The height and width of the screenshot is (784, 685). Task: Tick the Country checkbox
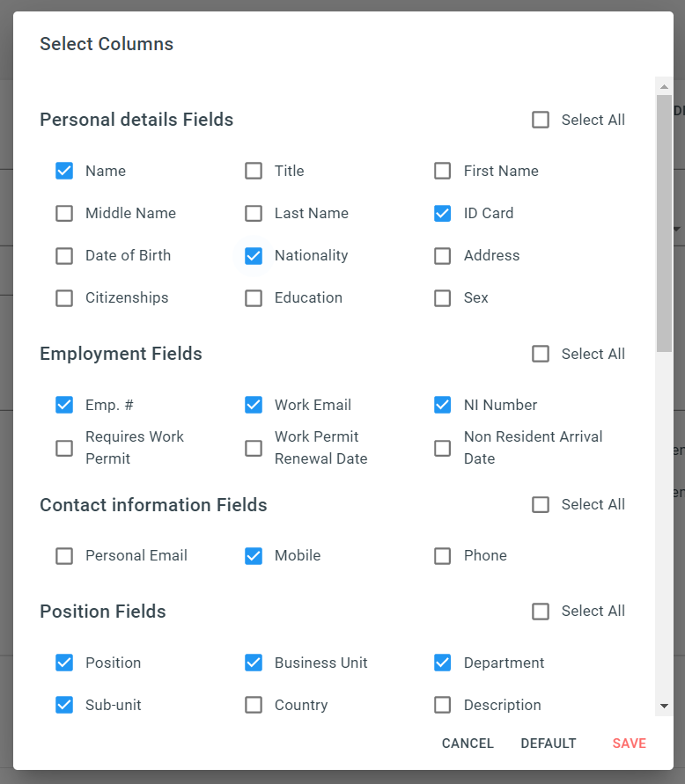(x=254, y=705)
